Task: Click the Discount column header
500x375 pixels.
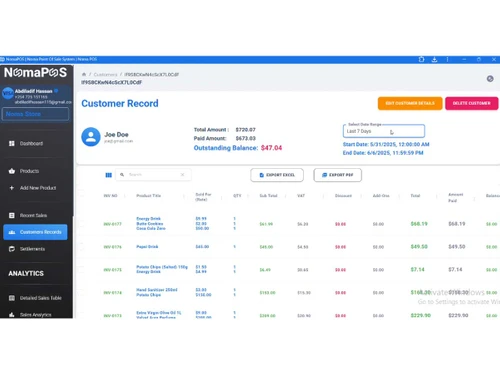Action: click(x=343, y=196)
